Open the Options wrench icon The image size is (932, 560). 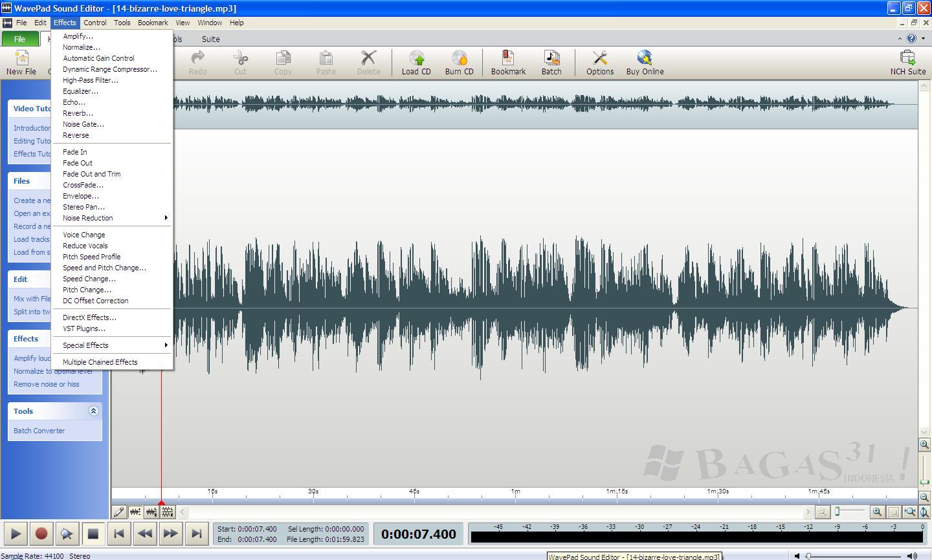tap(600, 63)
